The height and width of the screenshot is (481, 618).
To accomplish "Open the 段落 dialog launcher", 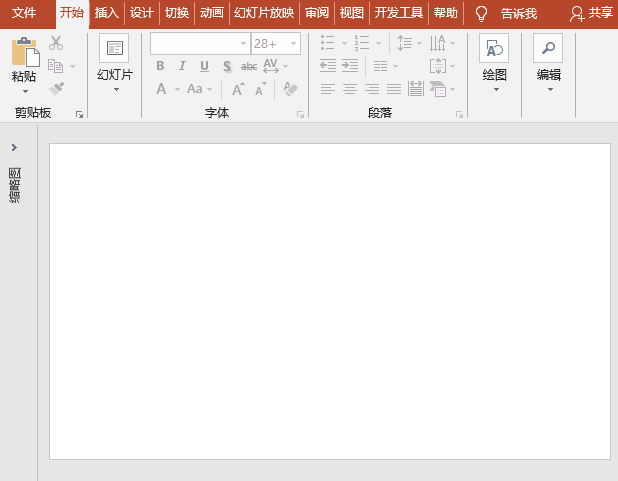I will (459, 114).
